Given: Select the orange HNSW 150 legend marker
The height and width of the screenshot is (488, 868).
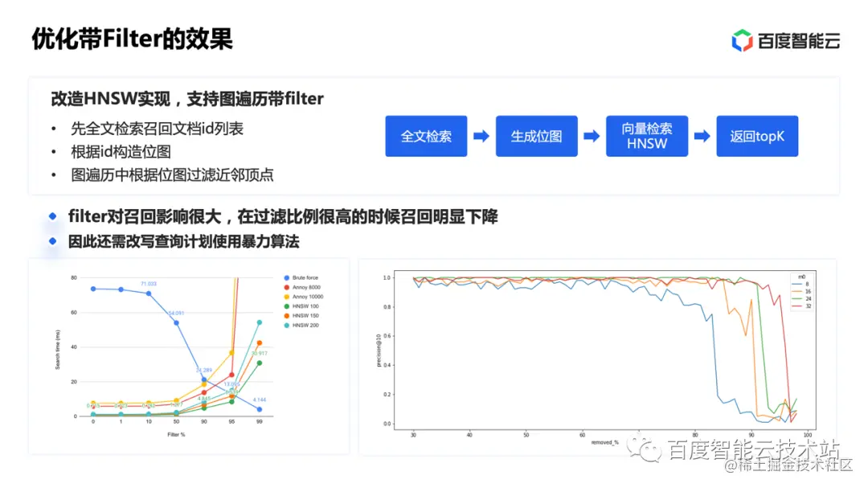Looking at the screenshot, I should [x=286, y=316].
